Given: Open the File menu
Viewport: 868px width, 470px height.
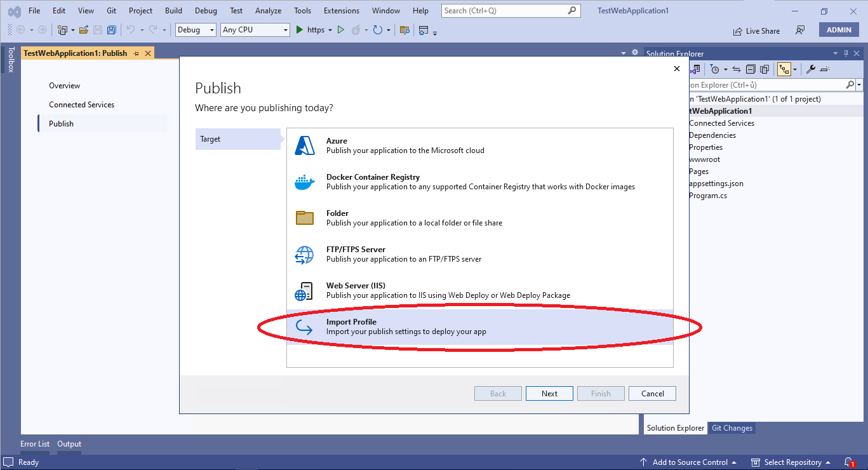Looking at the screenshot, I should 34,11.
